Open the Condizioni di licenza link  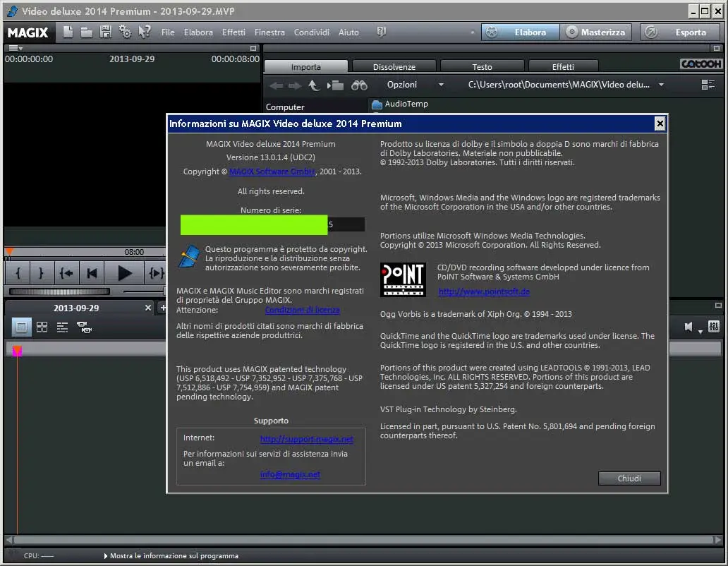[302, 310]
